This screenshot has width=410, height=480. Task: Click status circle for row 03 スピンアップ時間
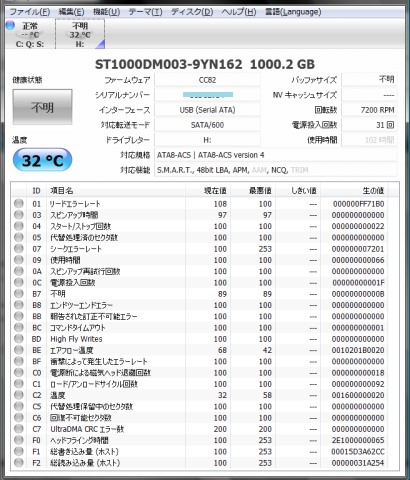(x=19, y=215)
